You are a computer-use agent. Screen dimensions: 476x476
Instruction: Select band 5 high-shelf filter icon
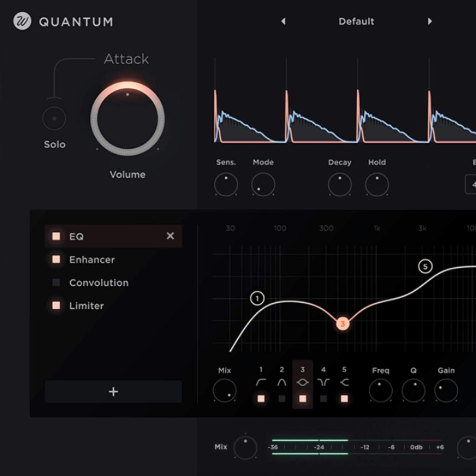tap(344, 382)
